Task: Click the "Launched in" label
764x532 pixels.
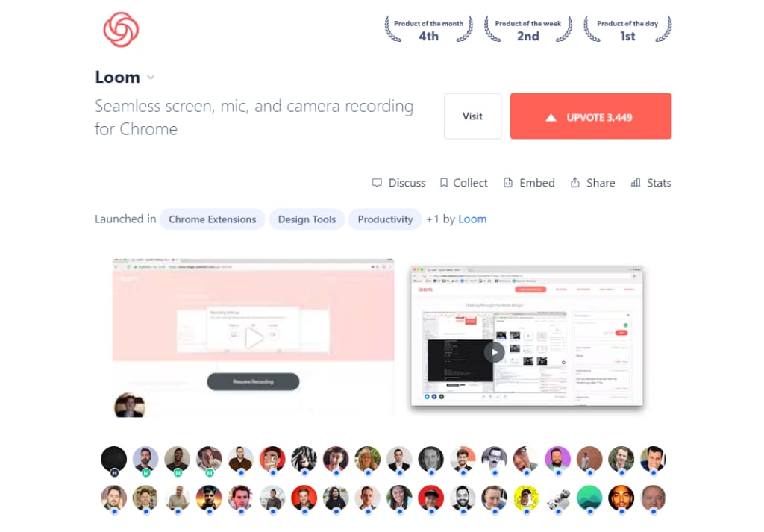Action: tap(125, 219)
